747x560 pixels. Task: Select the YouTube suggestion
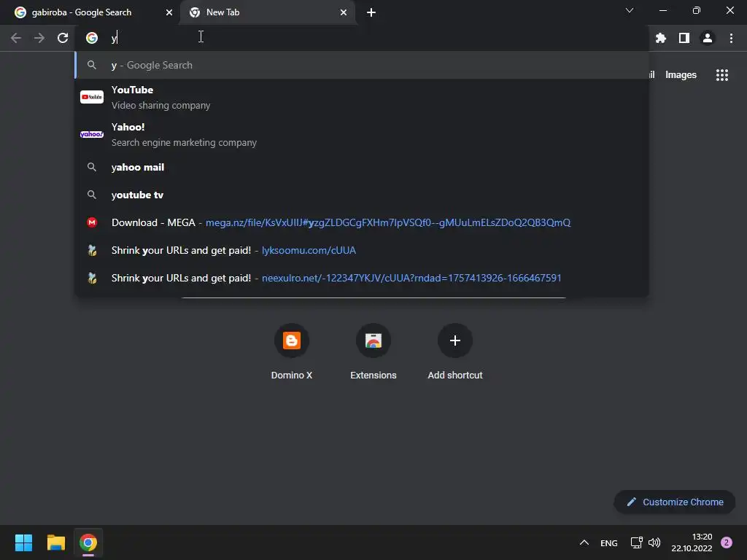362,97
